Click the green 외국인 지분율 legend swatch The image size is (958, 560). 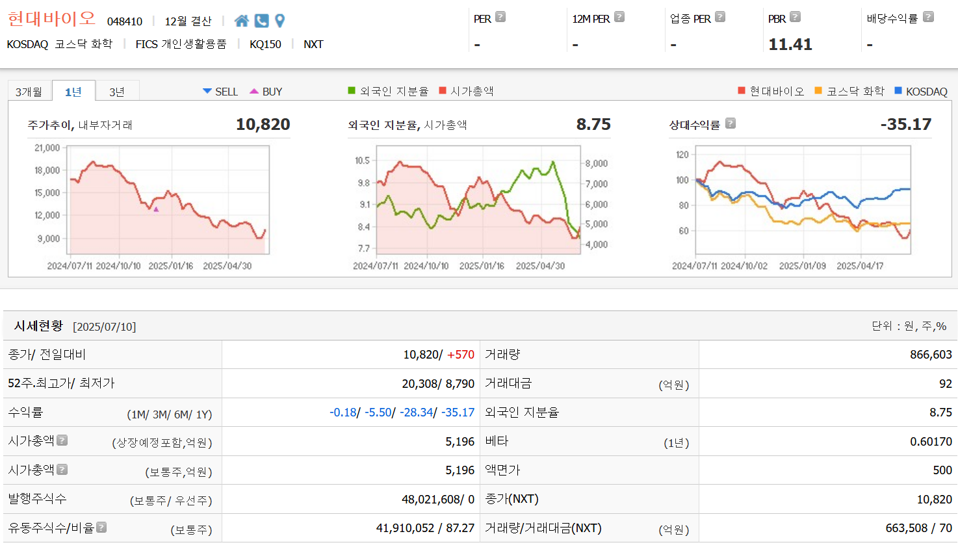(352, 90)
